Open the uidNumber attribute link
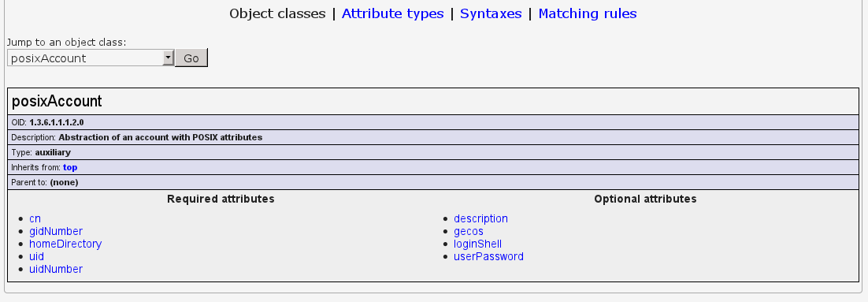Screen dimensions: 868x302 (56, 270)
